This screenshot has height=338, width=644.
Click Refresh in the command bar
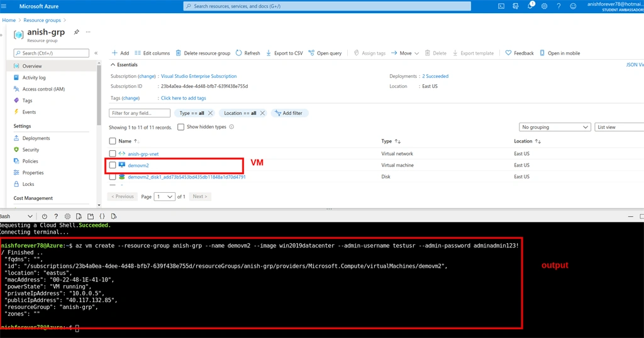click(x=248, y=53)
